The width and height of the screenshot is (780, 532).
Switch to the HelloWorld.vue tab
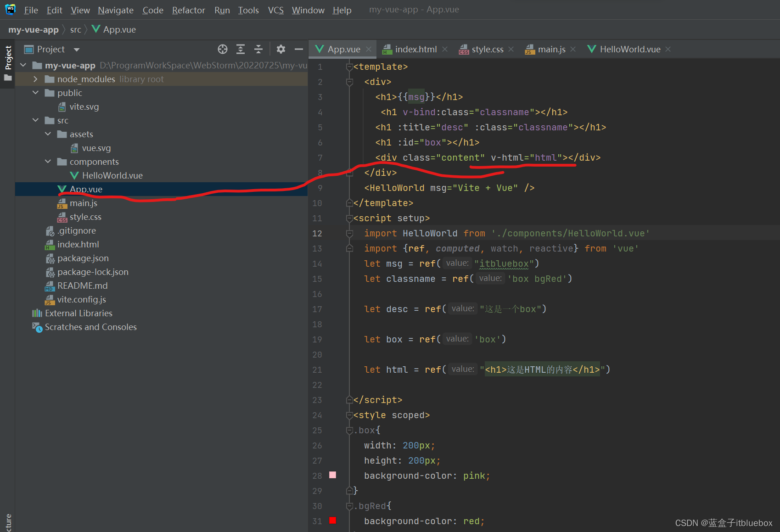pos(630,49)
